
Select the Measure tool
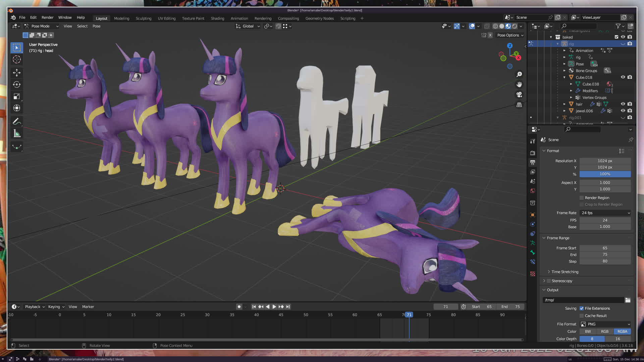pos(17,134)
